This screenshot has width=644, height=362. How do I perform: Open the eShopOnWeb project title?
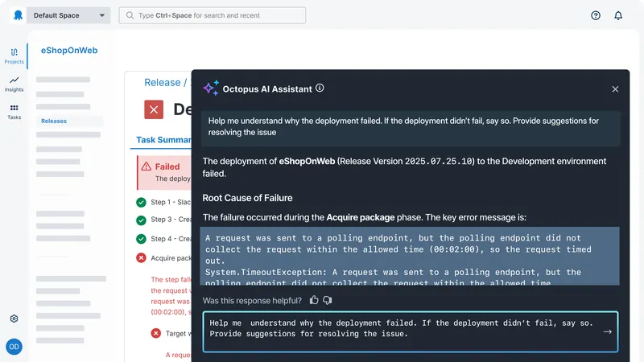69,50
